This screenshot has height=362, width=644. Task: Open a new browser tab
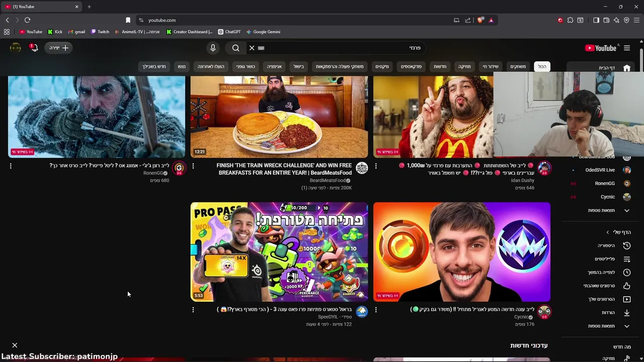89,7
